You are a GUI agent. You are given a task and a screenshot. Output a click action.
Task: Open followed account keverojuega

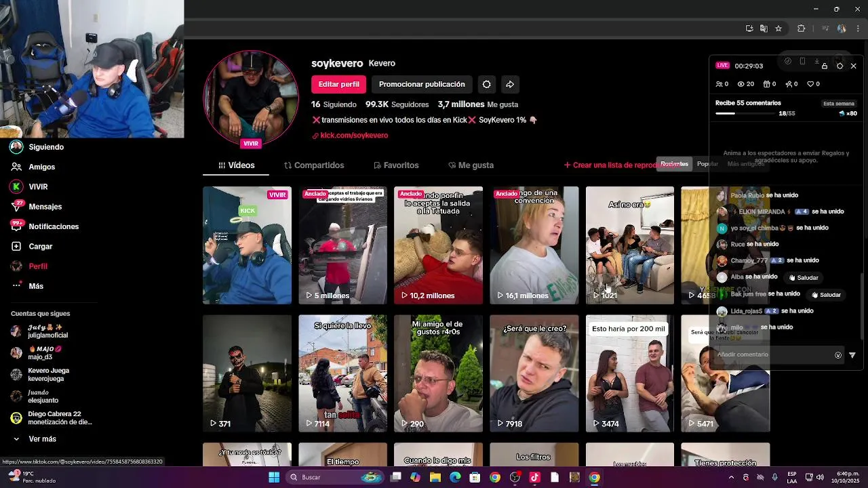(41, 375)
